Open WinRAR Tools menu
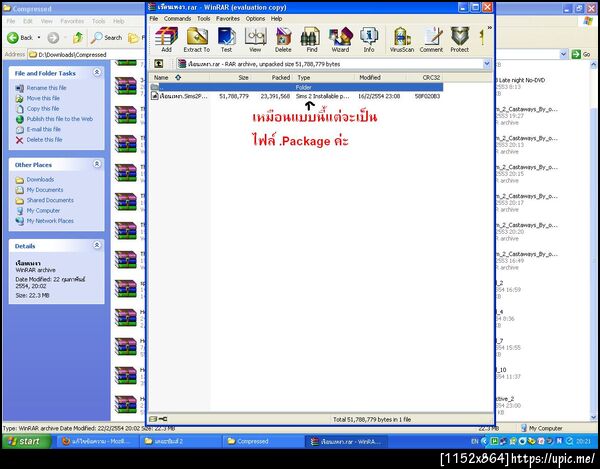The width and height of the screenshot is (600, 469). pos(204,18)
